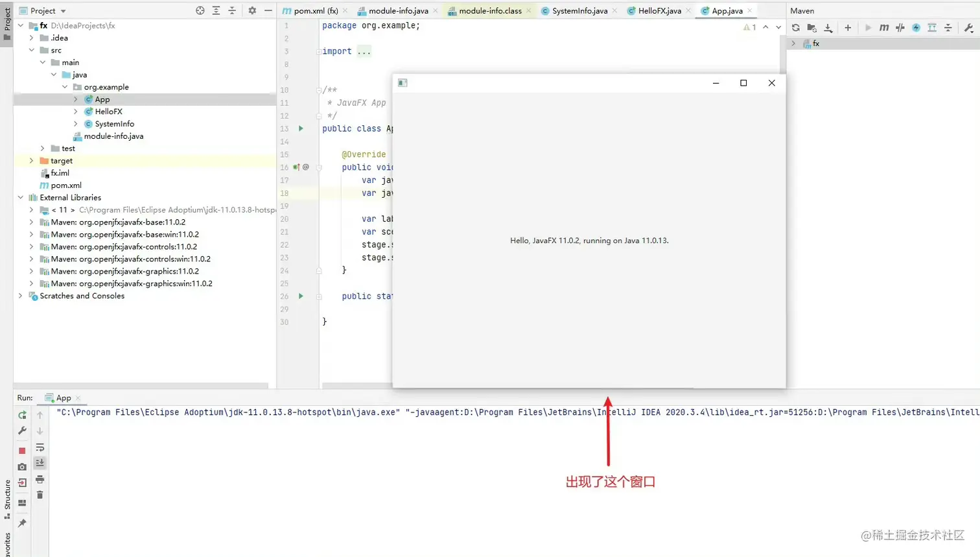The height and width of the screenshot is (557, 980).
Task: Run main method from gutter arrow
Action: pos(301,296)
